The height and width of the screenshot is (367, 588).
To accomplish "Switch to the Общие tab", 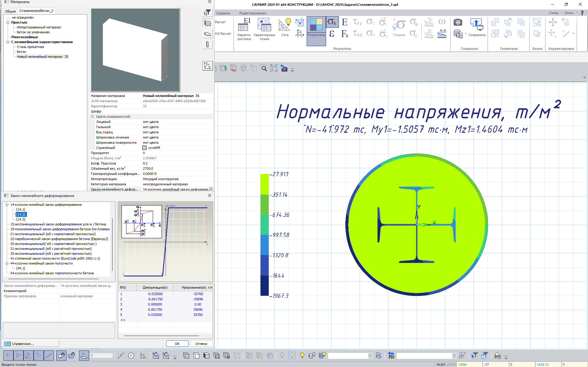I will coord(10,11).
